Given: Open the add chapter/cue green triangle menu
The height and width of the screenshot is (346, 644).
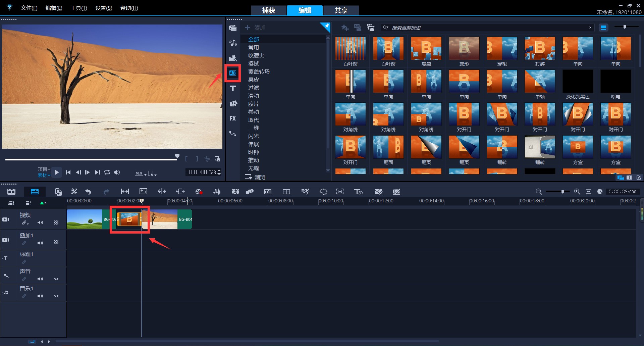Looking at the screenshot, I should (x=43, y=203).
